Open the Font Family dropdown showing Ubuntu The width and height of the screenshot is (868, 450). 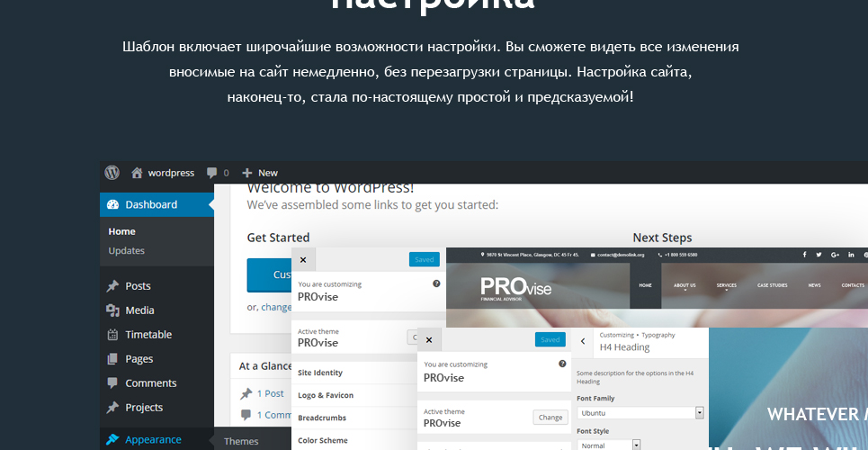pyautogui.click(x=640, y=413)
